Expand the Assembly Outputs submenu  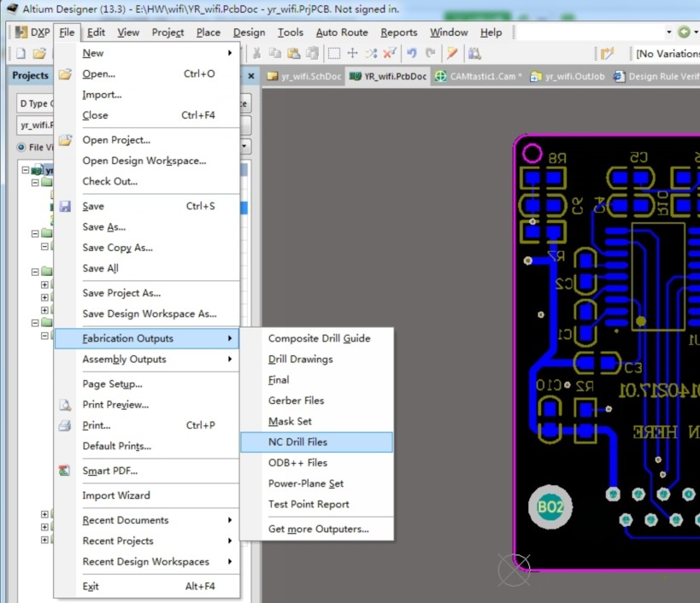pyautogui.click(x=230, y=359)
